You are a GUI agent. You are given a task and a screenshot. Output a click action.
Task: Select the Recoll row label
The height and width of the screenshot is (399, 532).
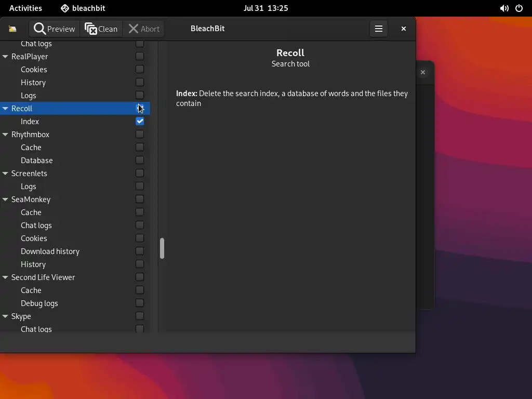[22, 109]
